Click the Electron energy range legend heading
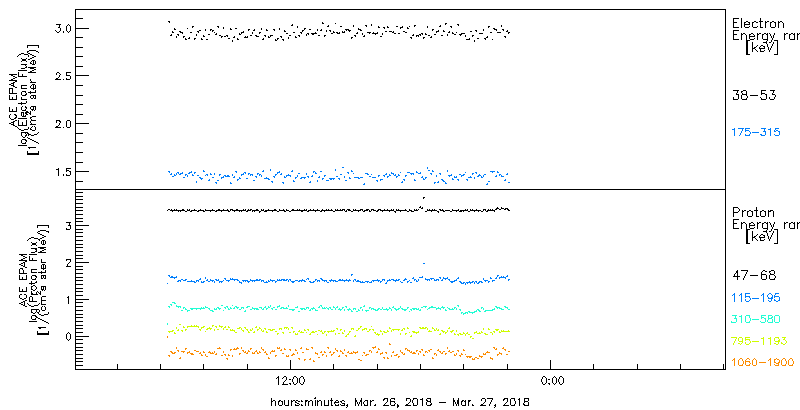 coord(764,36)
